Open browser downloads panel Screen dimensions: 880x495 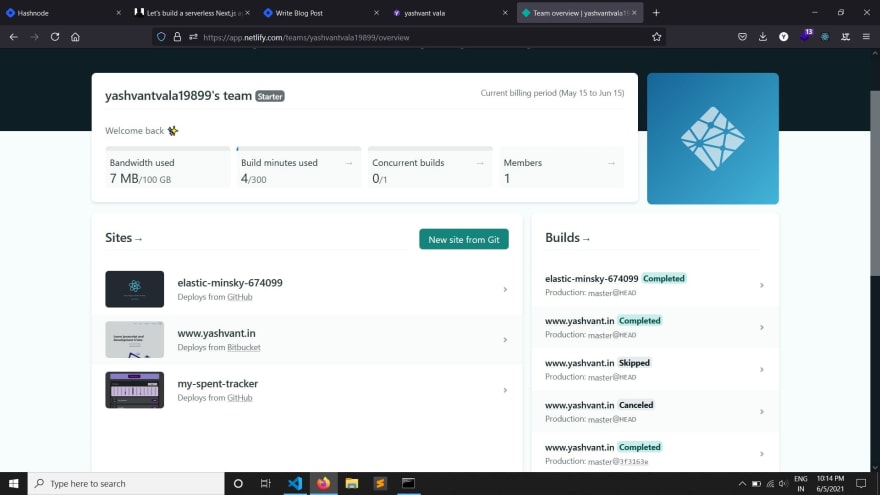click(763, 37)
